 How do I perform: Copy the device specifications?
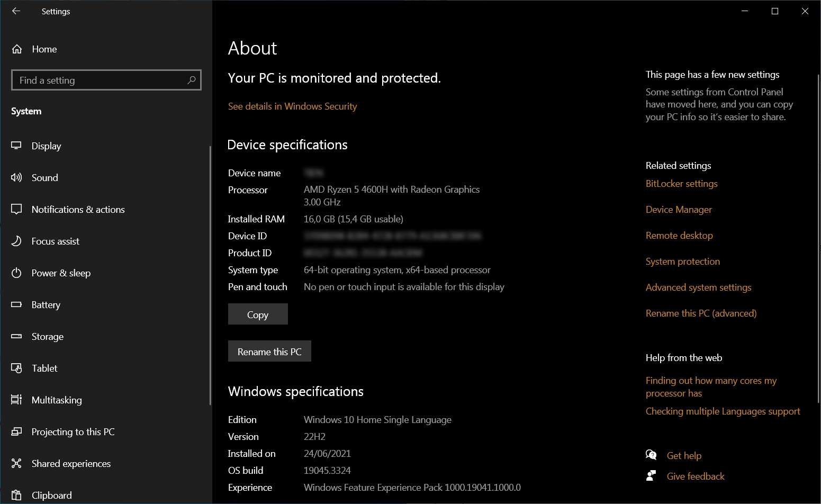point(258,314)
